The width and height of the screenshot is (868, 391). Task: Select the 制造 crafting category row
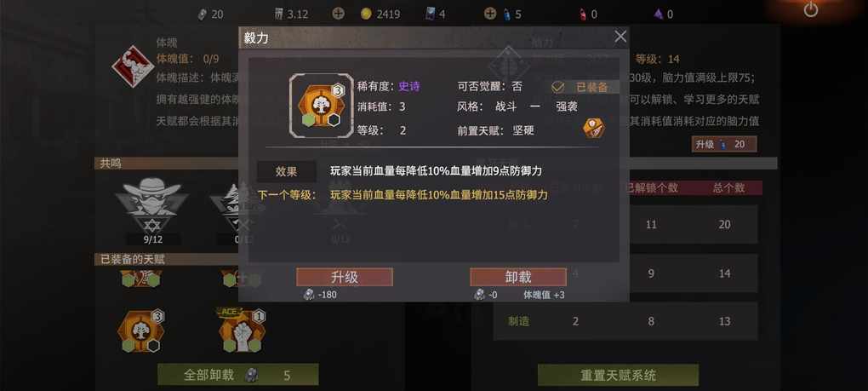[625, 321]
